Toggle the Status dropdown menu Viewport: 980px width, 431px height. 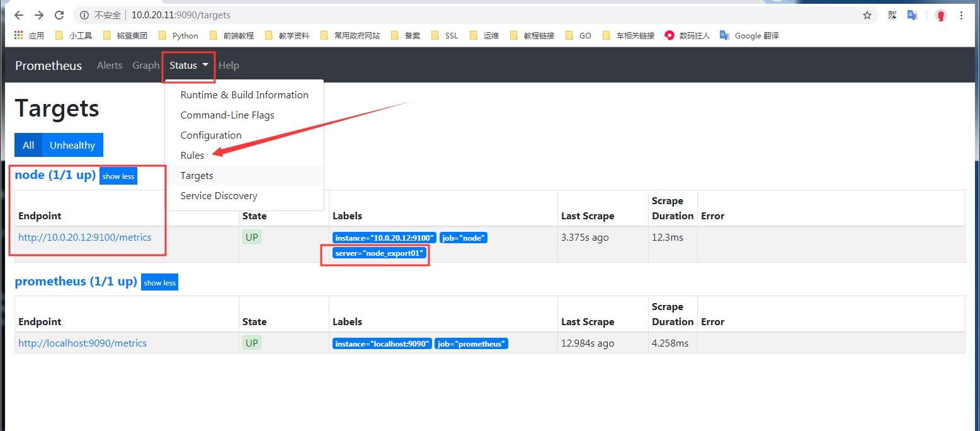pyautogui.click(x=188, y=66)
